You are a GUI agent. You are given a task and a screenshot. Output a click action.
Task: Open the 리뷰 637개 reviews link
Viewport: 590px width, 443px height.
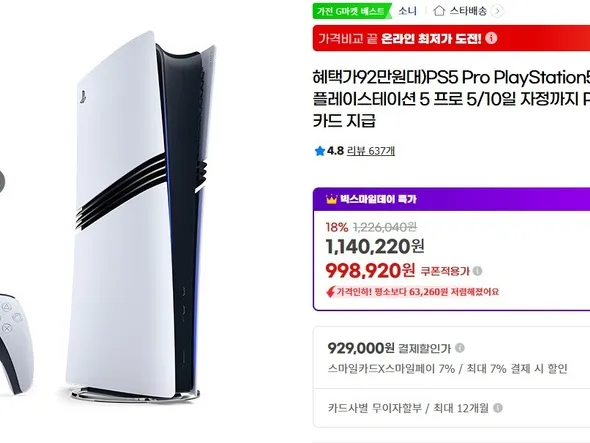pyautogui.click(x=371, y=151)
